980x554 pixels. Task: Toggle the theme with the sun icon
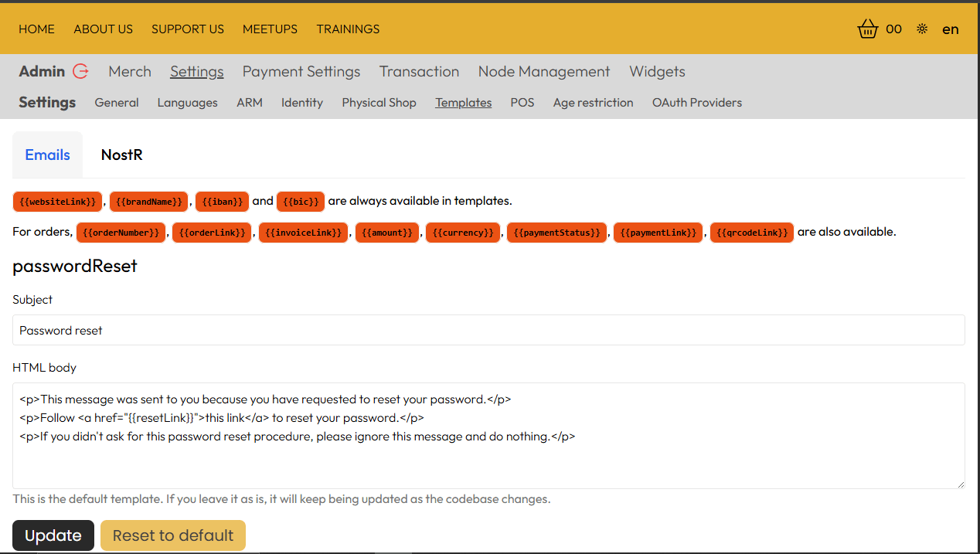(921, 28)
